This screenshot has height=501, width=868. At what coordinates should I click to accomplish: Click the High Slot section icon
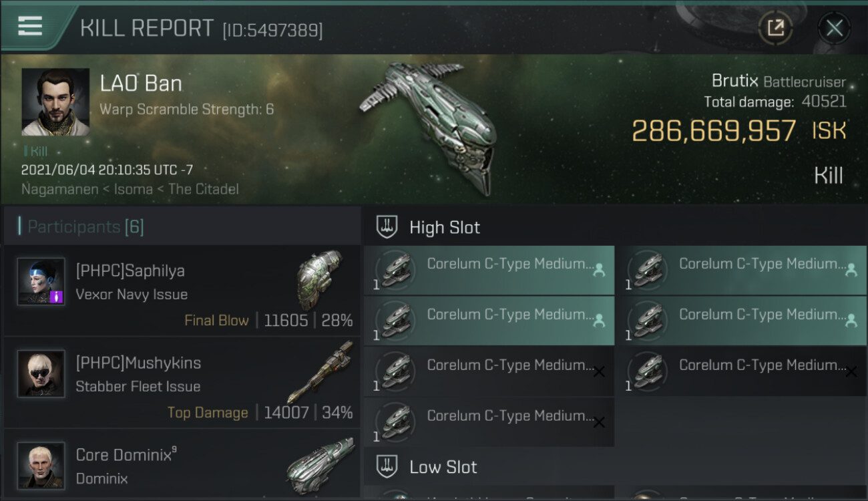(387, 227)
